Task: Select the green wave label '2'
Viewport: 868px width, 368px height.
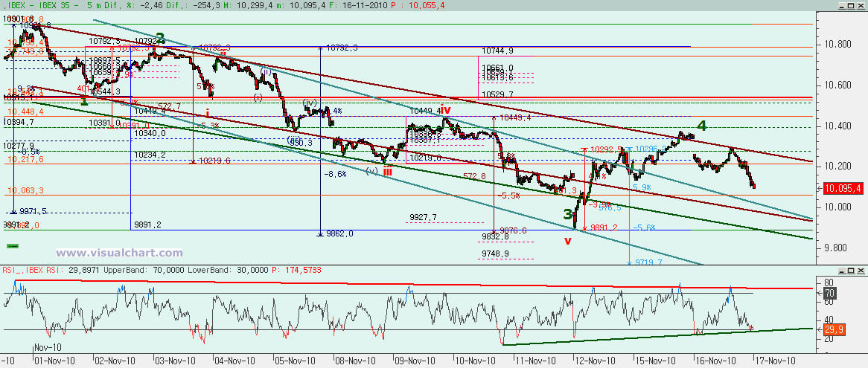Action: (160, 38)
